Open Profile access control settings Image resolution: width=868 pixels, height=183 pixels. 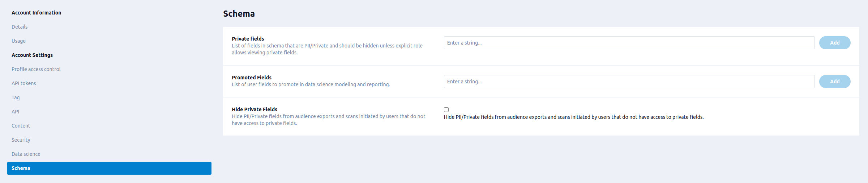[x=36, y=69]
